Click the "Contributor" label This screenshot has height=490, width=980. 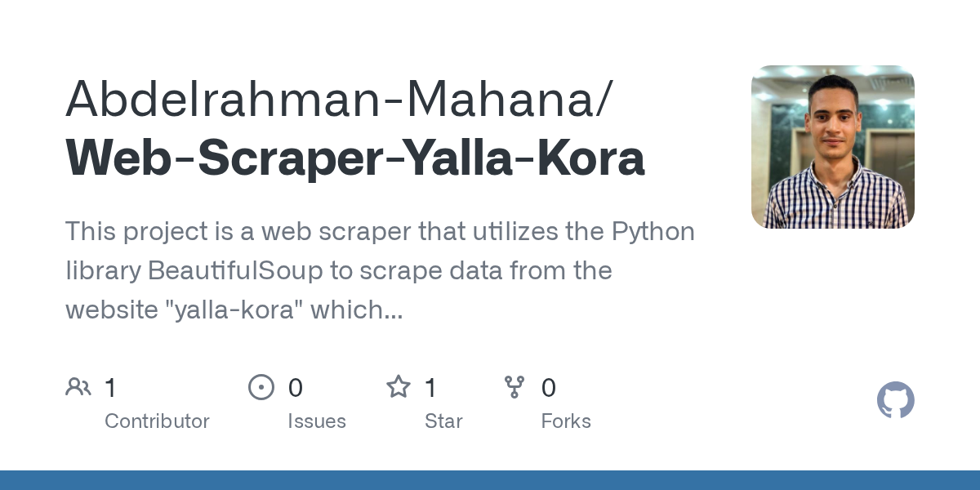157,421
